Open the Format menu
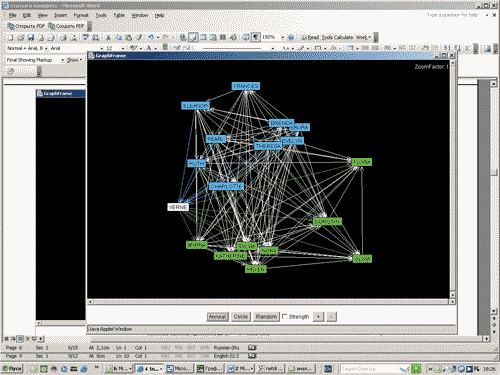Viewport: 500px width, 375px height. 81,15
